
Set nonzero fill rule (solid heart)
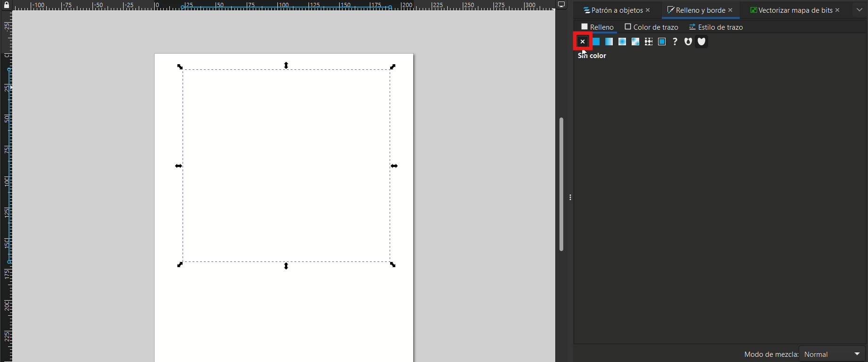(x=701, y=42)
